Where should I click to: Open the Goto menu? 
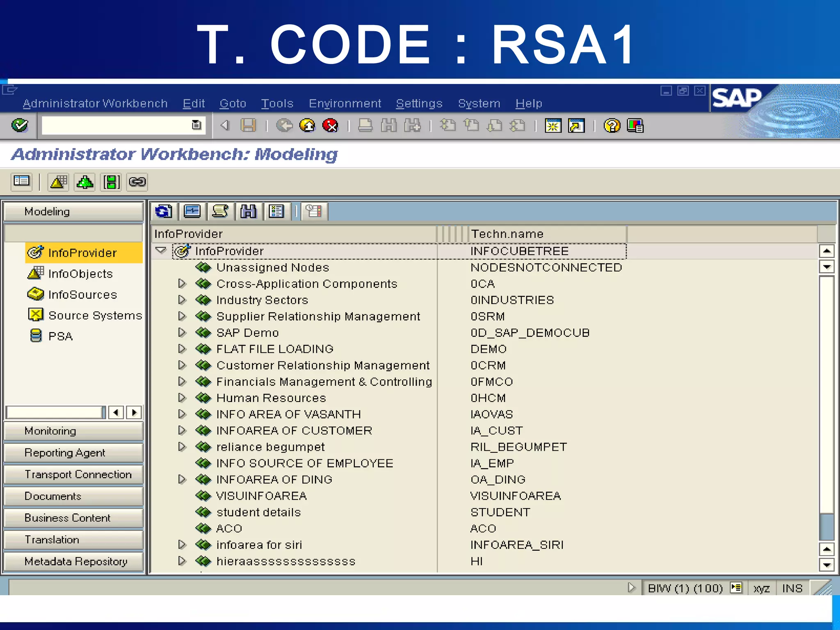(233, 103)
